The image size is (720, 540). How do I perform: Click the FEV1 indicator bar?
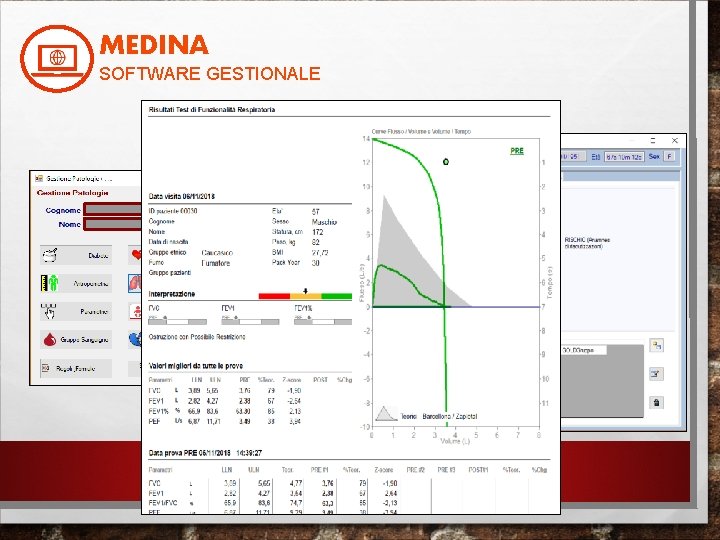(x=250, y=321)
